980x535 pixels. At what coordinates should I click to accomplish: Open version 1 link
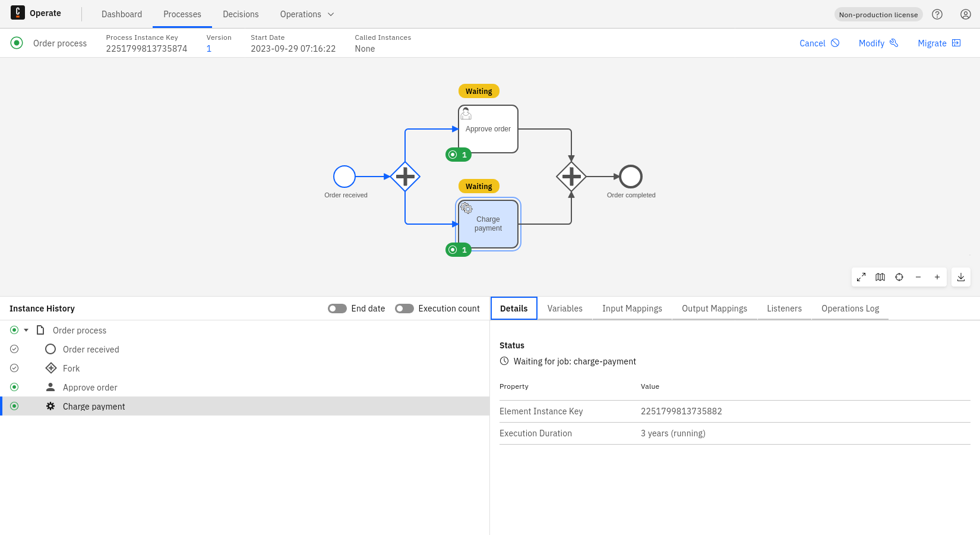pyautogui.click(x=209, y=49)
